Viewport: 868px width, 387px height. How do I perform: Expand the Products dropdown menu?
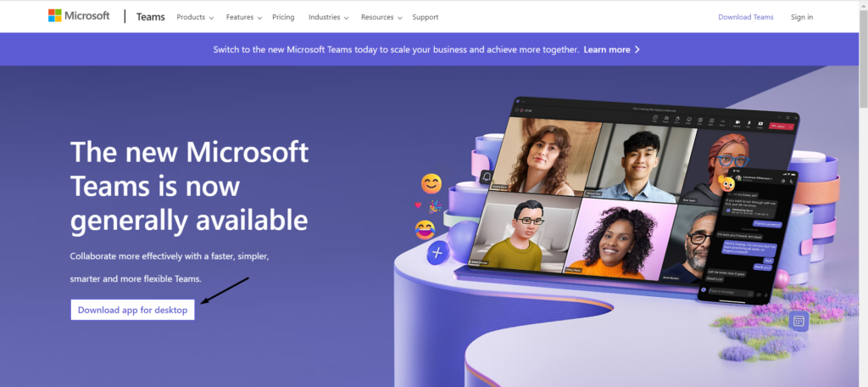tap(195, 17)
